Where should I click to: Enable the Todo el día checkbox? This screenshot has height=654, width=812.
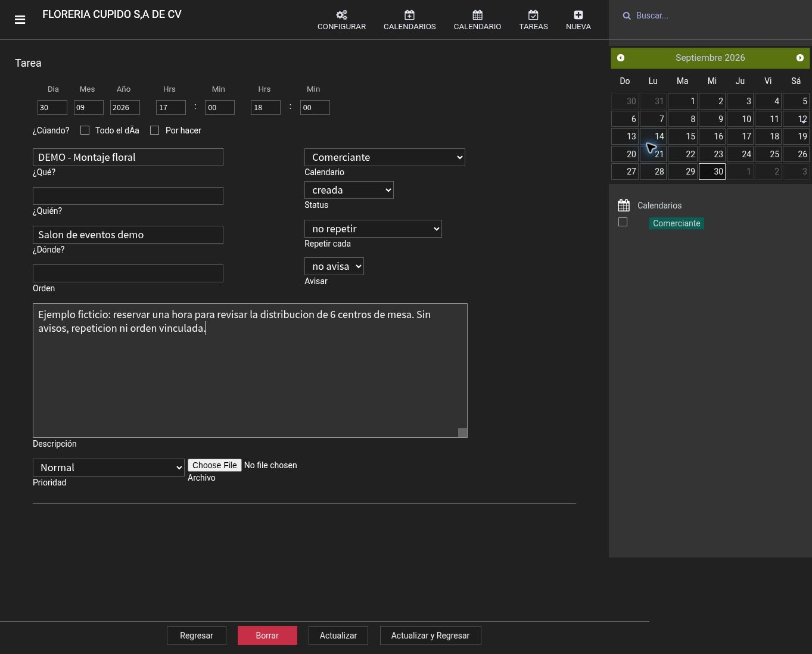pos(85,130)
